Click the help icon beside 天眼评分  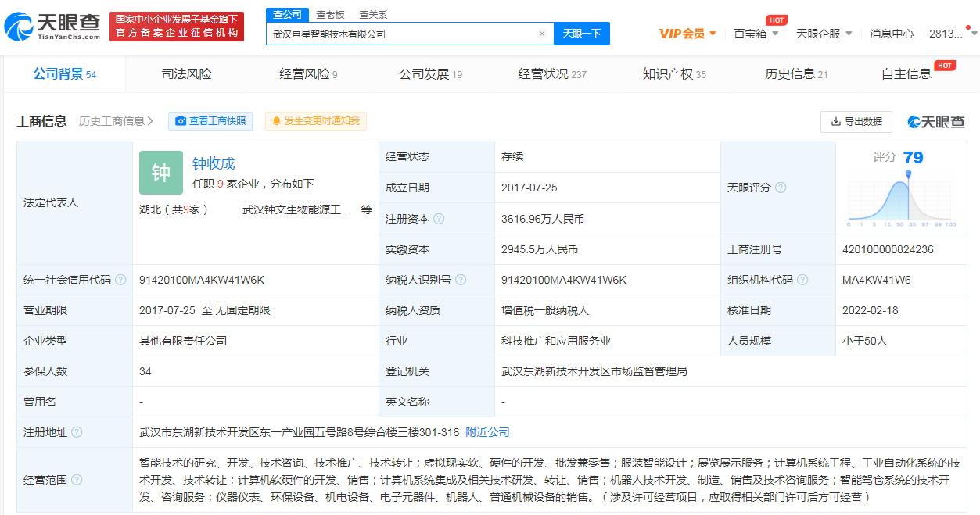(780, 188)
